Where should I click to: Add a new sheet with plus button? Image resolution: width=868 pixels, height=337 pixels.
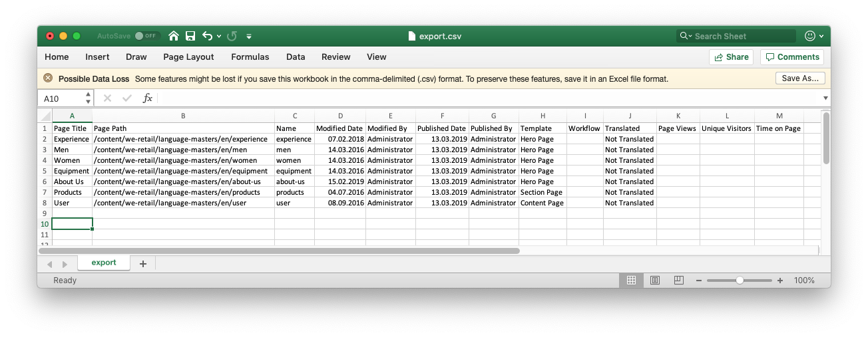tap(142, 264)
